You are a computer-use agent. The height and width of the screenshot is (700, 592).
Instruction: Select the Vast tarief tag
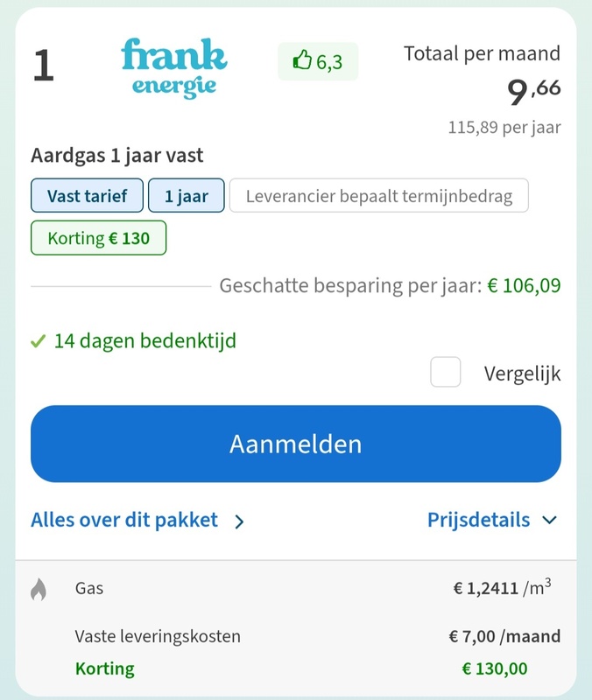point(87,195)
